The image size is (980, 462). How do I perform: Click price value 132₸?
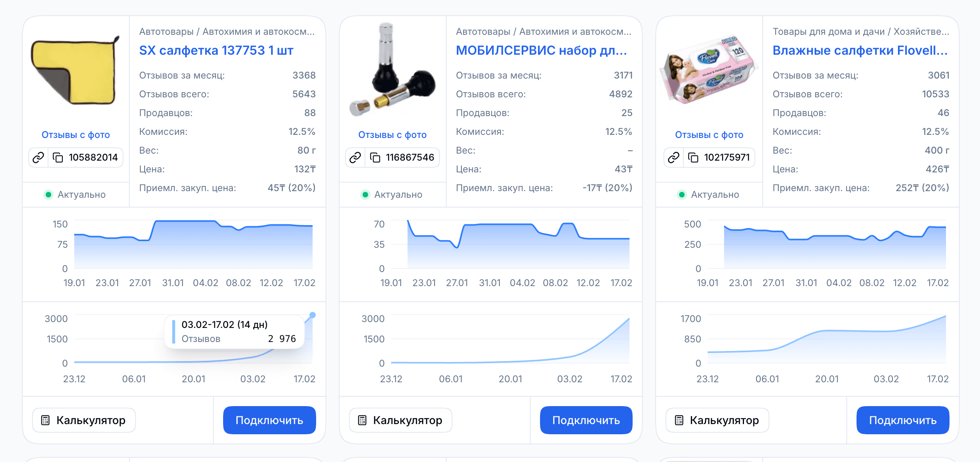pos(305,169)
